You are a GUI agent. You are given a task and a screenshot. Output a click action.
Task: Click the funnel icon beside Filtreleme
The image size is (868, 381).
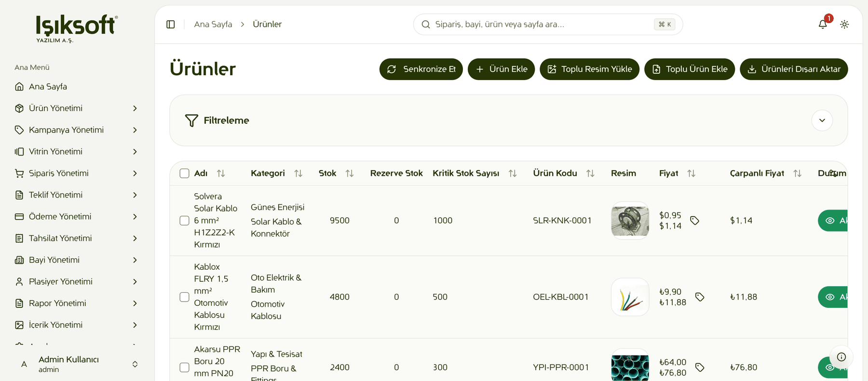click(x=191, y=120)
